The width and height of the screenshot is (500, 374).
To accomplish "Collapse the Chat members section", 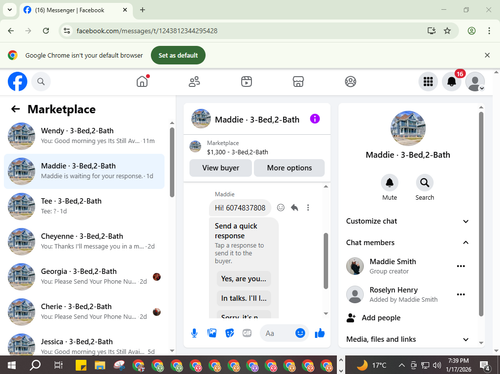I will pos(407,243).
